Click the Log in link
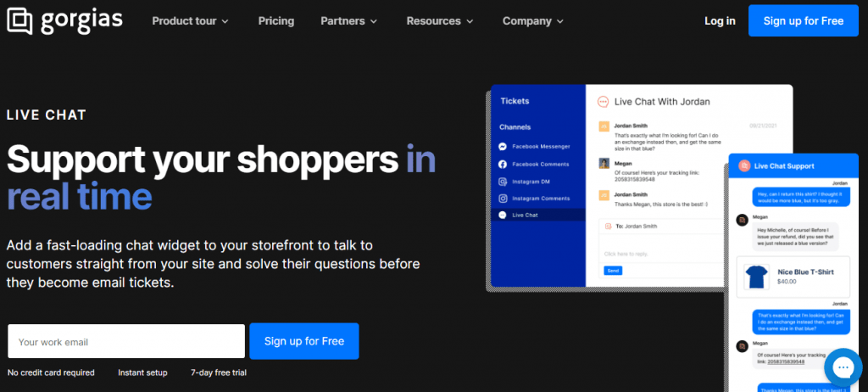Screen dimensions: 868x392 tap(720, 21)
